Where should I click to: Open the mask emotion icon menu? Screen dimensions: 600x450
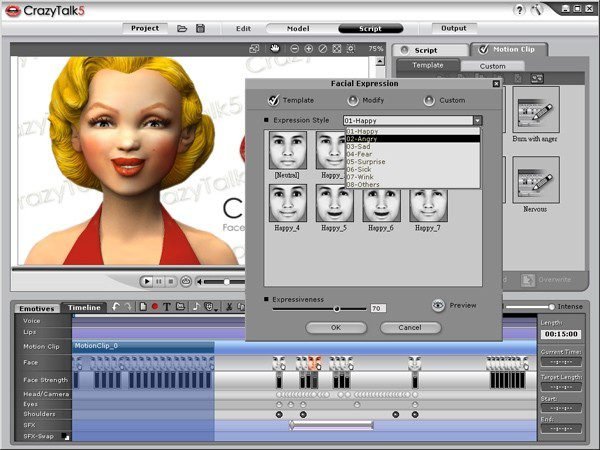point(210,307)
